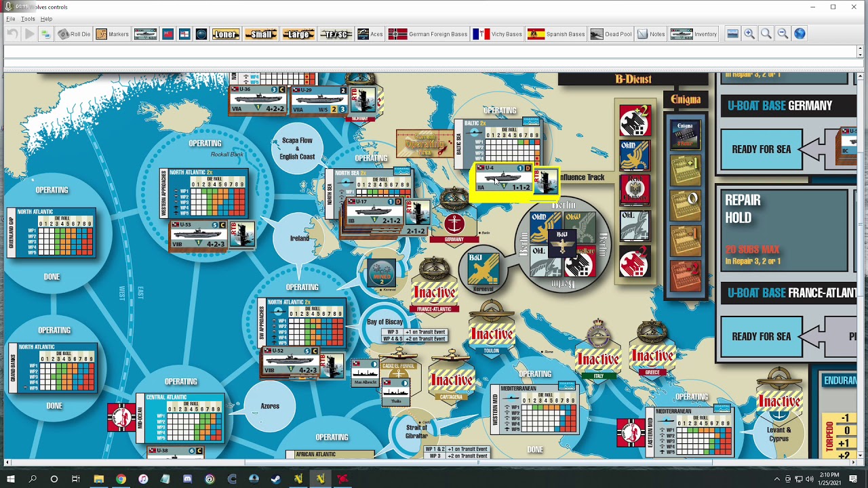
Task: Click the red ensign flag icon
Action: pyautogui.click(x=167, y=34)
